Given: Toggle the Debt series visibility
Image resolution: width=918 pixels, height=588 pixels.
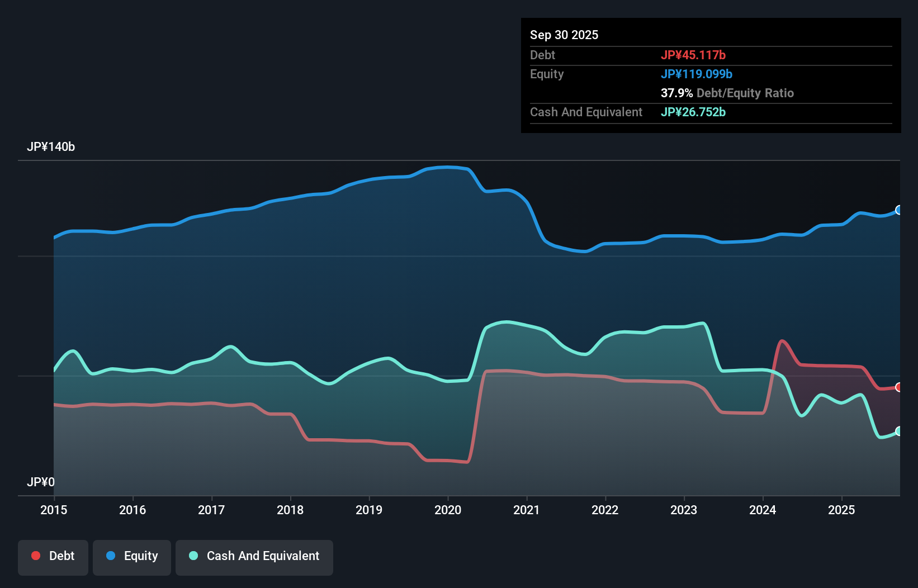Looking at the screenshot, I should click(x=53, y=556).
